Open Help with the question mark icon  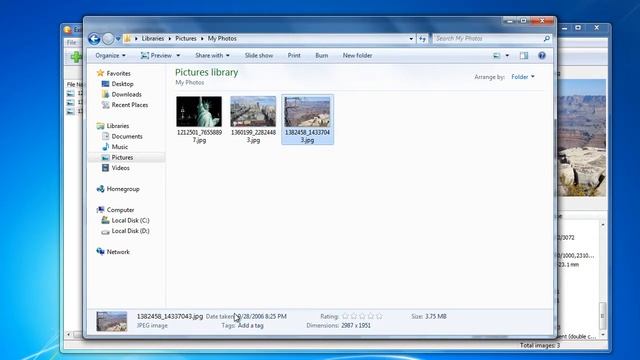pyautogui.click(x=542, y=56)
